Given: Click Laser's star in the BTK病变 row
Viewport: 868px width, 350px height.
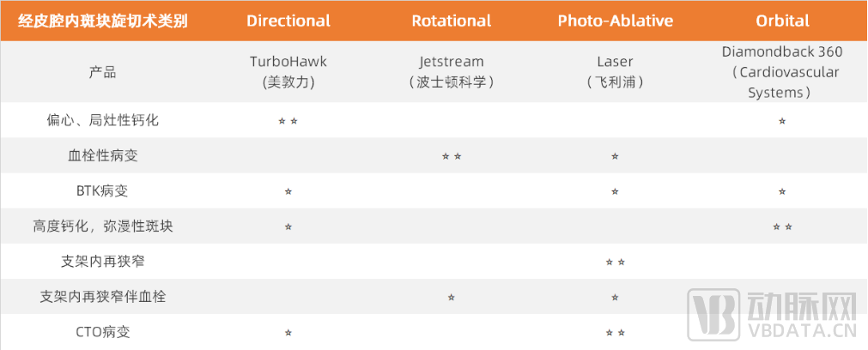Looking at the screenshot, I should (x=615, y=191).
